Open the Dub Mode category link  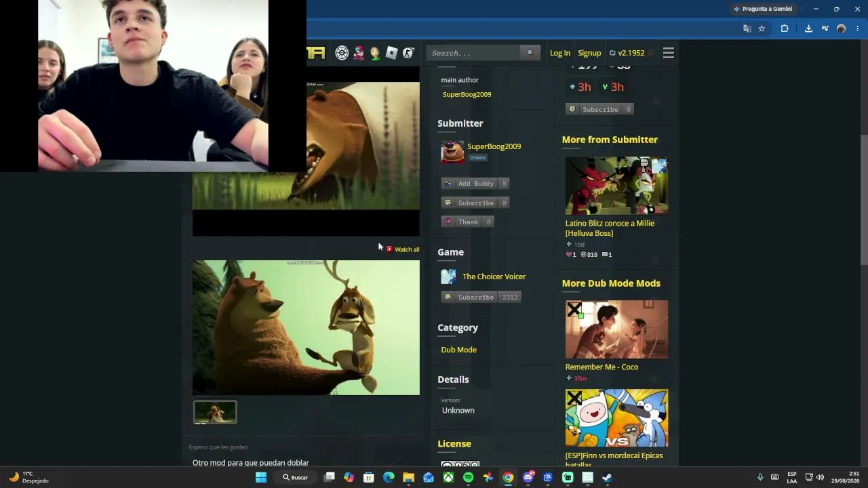458,350
